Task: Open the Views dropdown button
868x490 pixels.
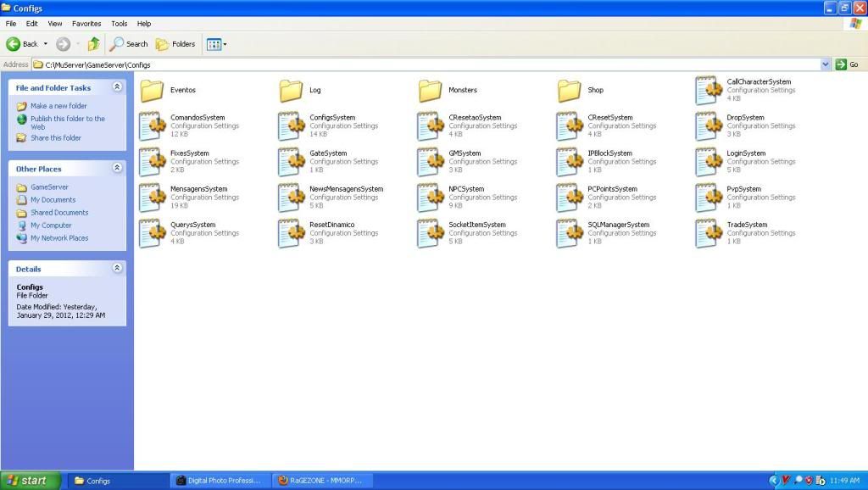Action: coord(216,44)
